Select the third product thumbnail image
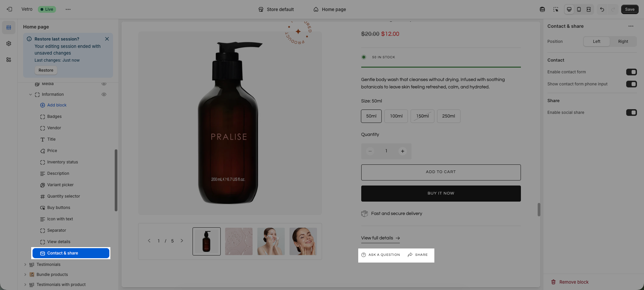The image size is (644, 290). pyautogui.click(x=271, y=241)
